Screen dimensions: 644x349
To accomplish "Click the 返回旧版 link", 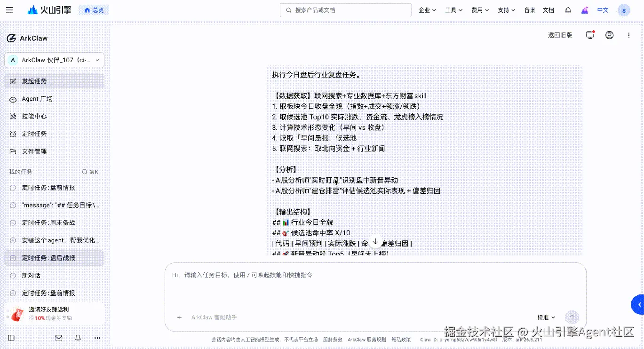I will 560,35.
